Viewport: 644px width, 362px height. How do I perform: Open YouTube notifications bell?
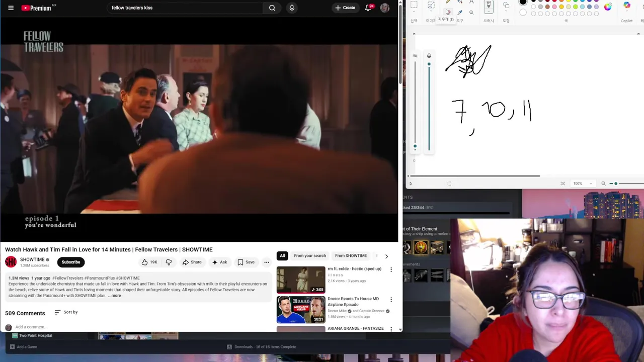point(369,8)
